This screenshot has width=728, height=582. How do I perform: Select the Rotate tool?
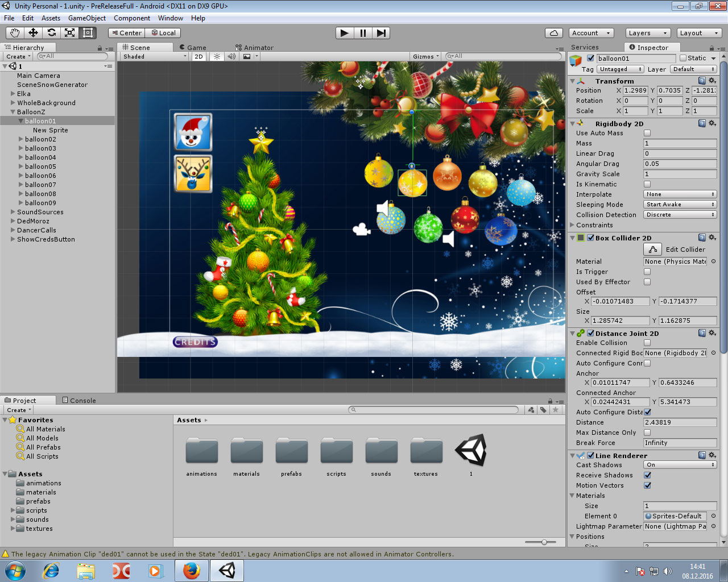tap(51, 33)
